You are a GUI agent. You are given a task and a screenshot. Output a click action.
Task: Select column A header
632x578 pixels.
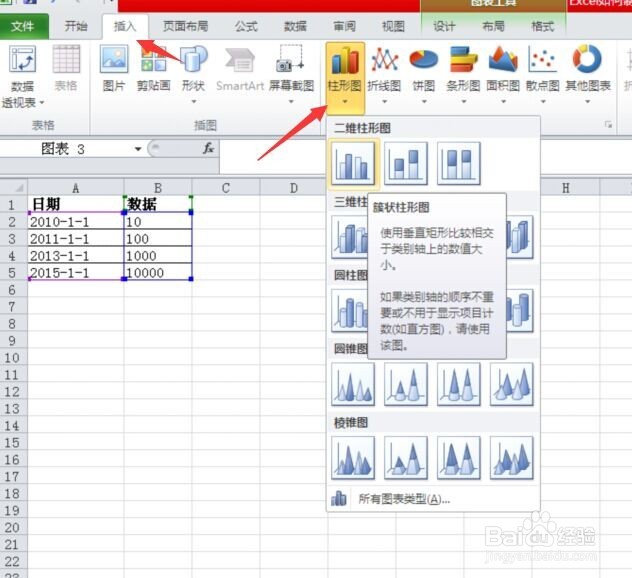coord(76,188)
